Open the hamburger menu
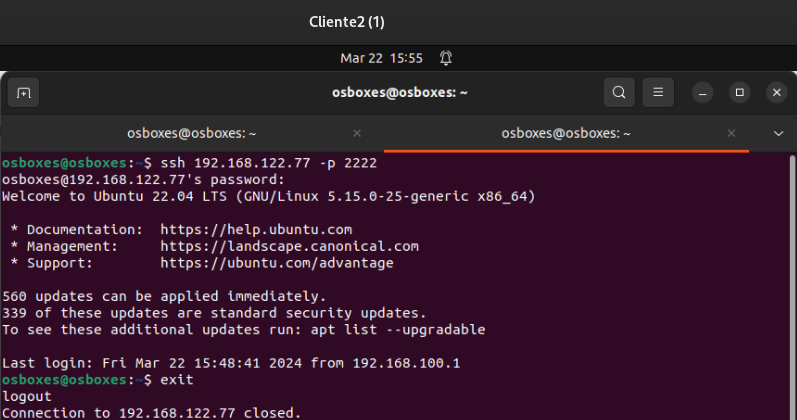 click(658, 93)
